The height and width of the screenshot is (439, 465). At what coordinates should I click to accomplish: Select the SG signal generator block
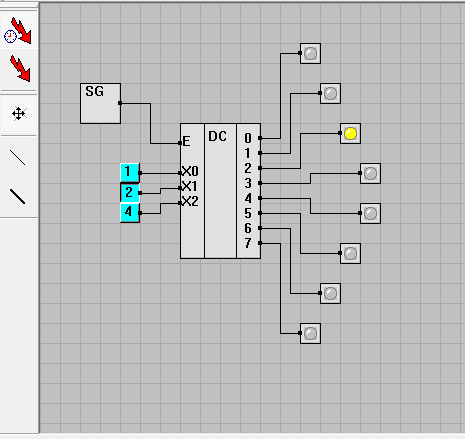pos(100,103)
